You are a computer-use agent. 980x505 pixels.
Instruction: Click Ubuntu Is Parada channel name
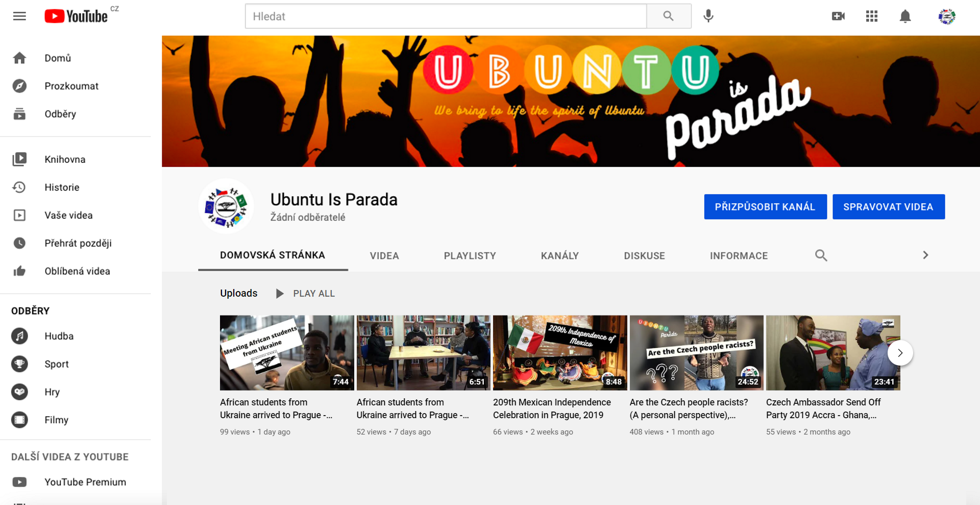pos(334,200)
